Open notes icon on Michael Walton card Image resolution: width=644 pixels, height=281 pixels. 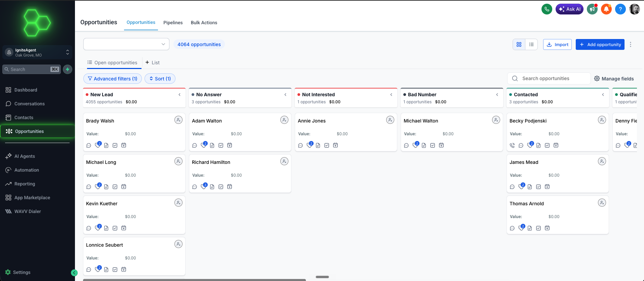click(x=424, y=145)
